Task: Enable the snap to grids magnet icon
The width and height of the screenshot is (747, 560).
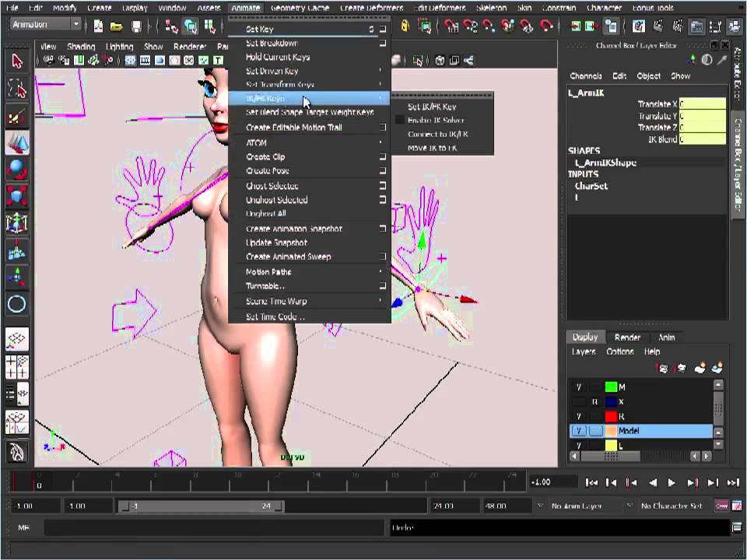Action: click(x=451, y=26)
